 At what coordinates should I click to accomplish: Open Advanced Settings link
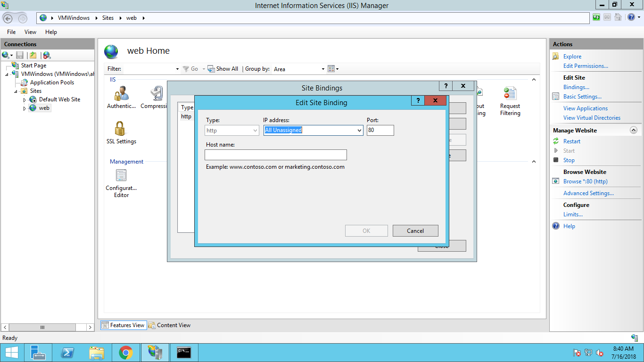coord(588,193)
